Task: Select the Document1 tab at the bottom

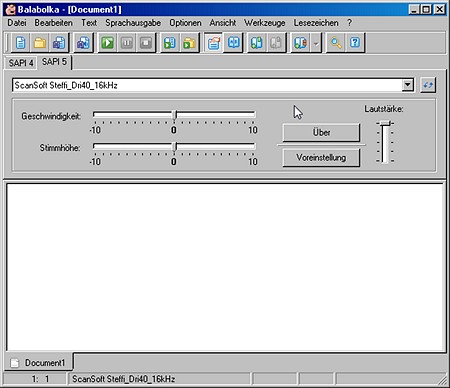Action: click(x=38, y=362)
